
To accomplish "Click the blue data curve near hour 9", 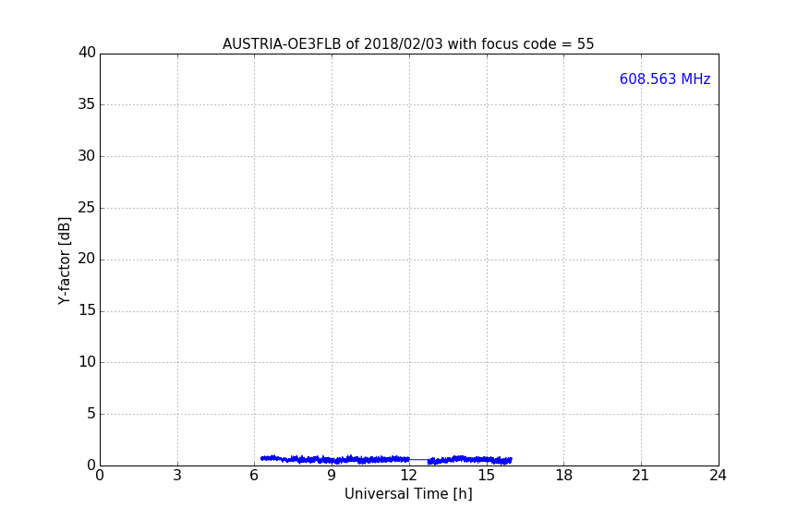I will click(332, 460).
